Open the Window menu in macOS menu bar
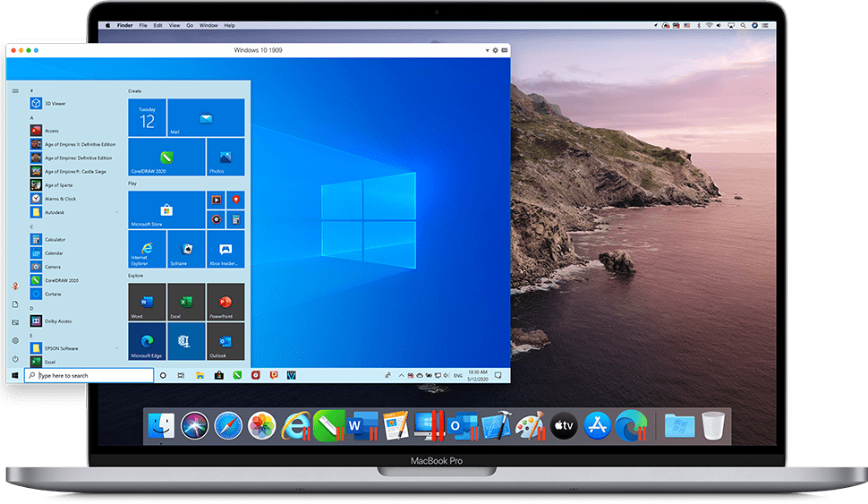The width and height of the screenshot is (868, 504). (208, 25)
